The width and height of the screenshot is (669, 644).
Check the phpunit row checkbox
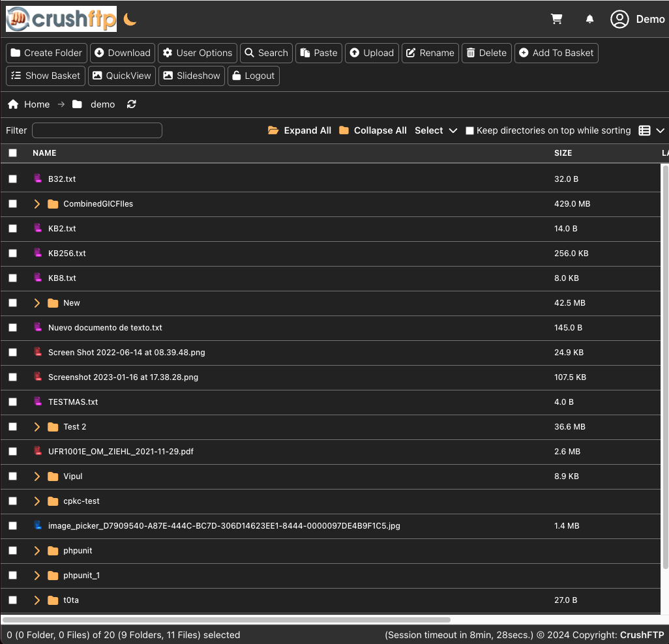tap(13, 551)
